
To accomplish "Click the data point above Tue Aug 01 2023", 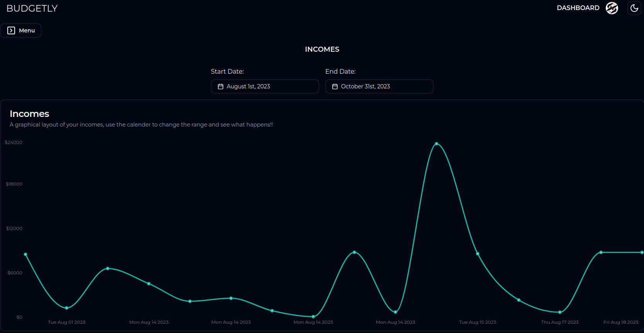I will (x=67, y=308).
